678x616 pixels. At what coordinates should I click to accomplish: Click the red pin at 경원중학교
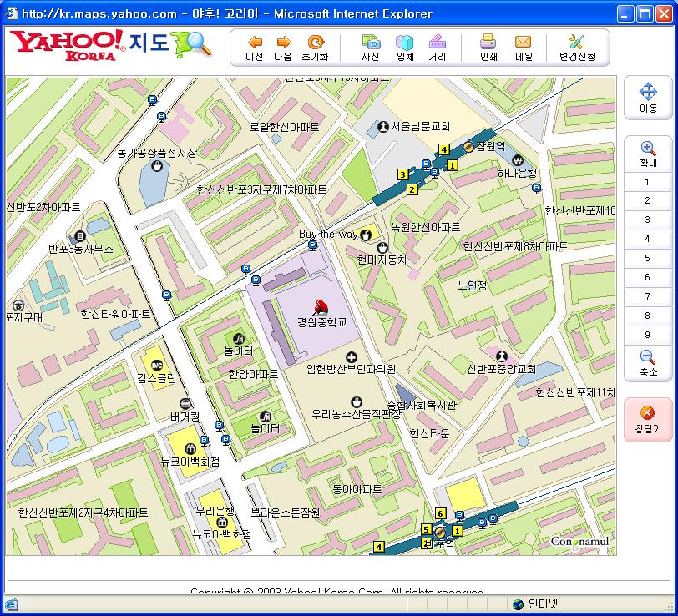click(x=319, y=306)
